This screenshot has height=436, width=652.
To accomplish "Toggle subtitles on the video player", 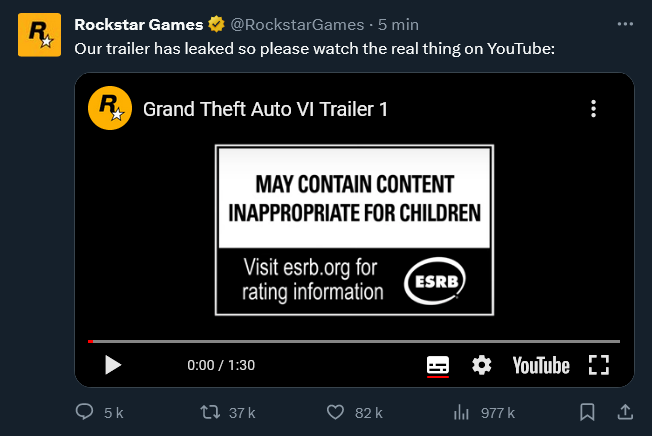I will [438, 365].
